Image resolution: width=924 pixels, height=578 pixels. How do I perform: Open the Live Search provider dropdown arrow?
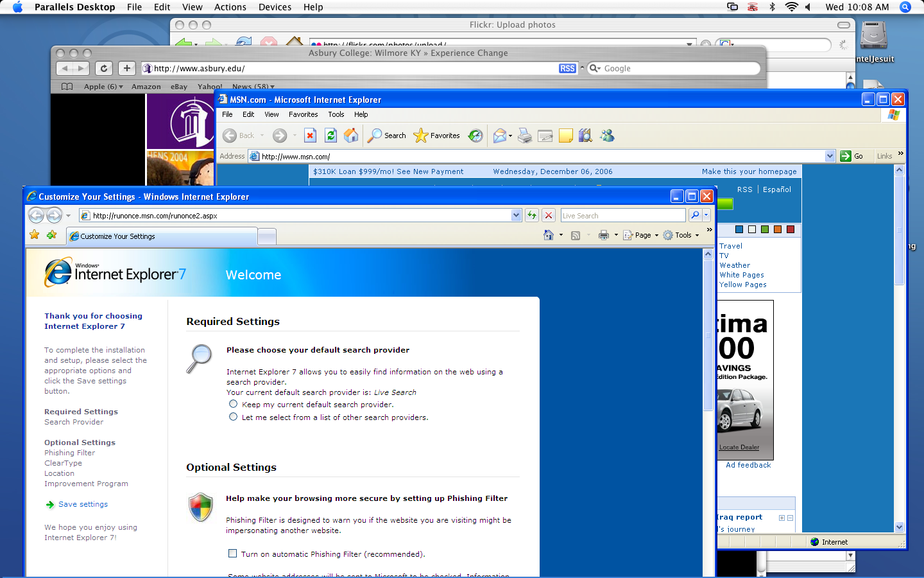706,215
